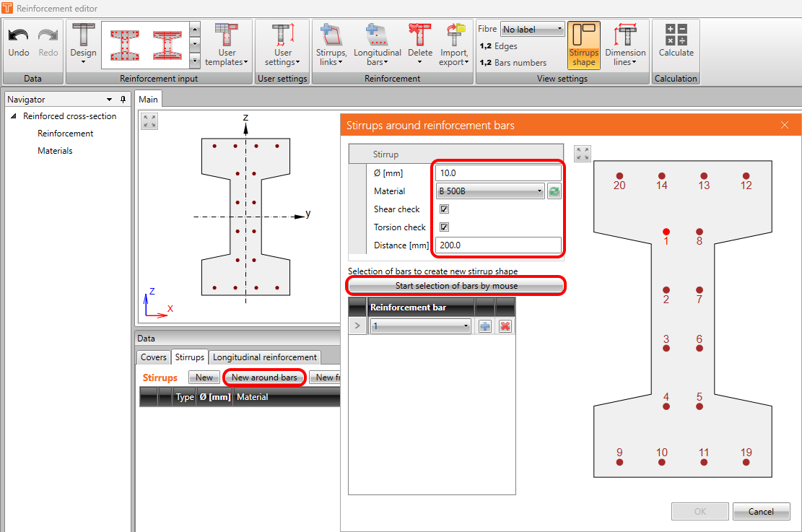Switch to the Covers tab

click(x=154, y=357)
